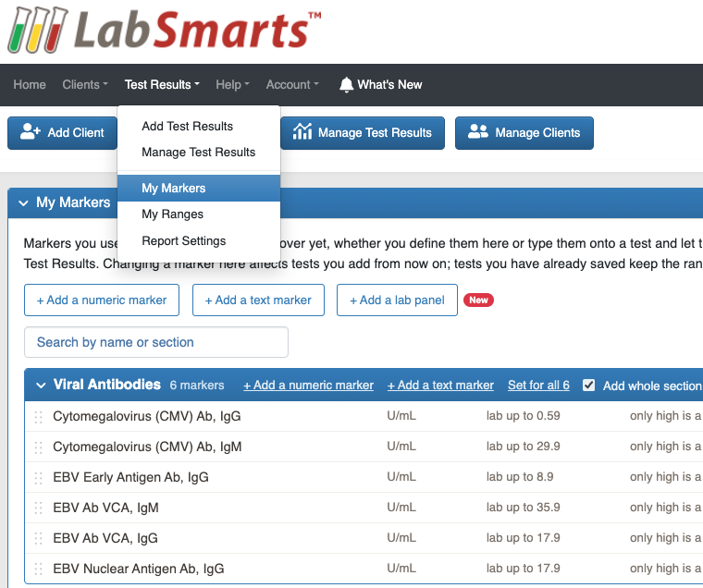Click the LabSmarts test tube logo
This screenshot has width=703, height=588.
pos(38,30)
